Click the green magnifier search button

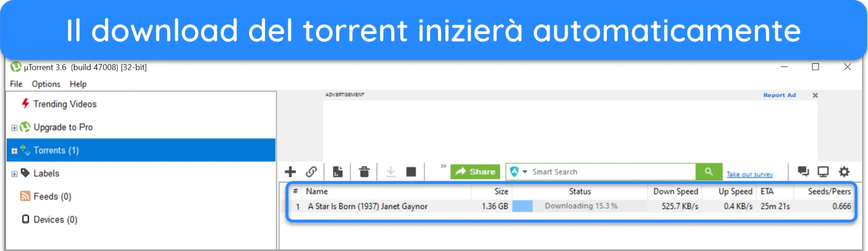[x=709, y=172]
